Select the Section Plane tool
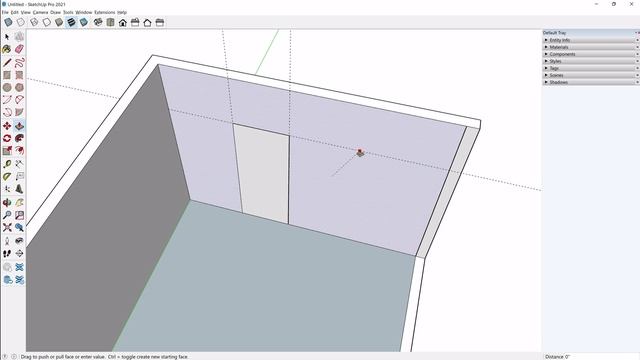Screen dimensions: 640x360 click(x=19, y=253)
